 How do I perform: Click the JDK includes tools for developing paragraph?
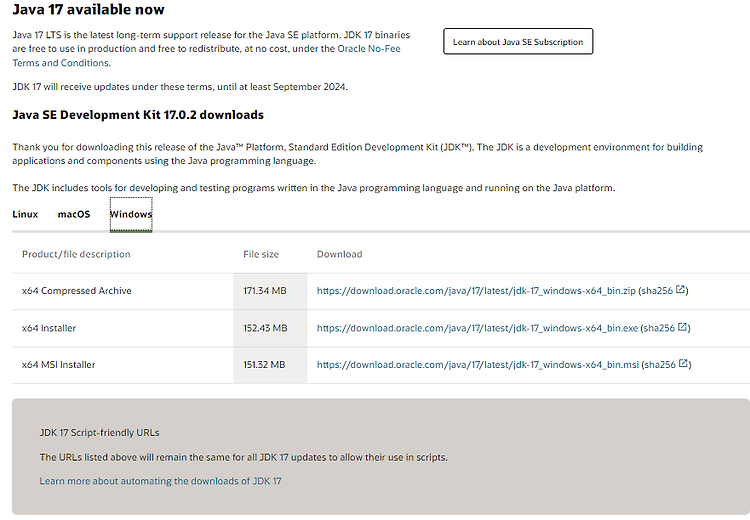click(x=314, y=188)
